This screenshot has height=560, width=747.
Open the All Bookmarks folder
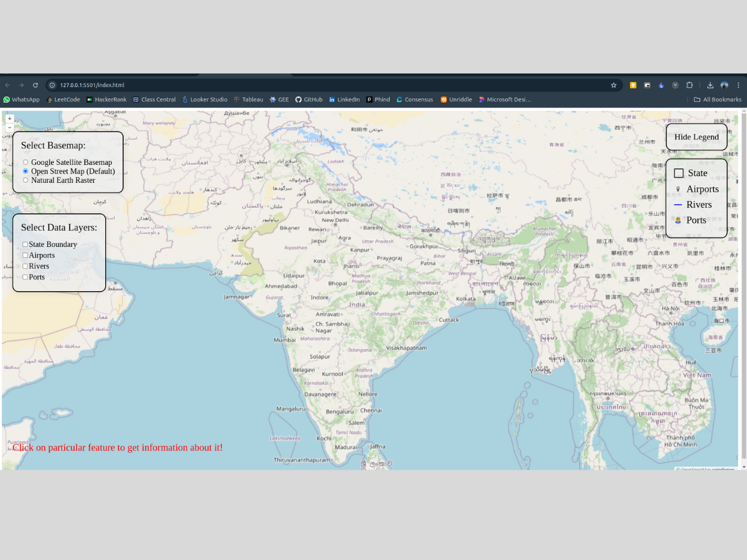pos(718,100)
